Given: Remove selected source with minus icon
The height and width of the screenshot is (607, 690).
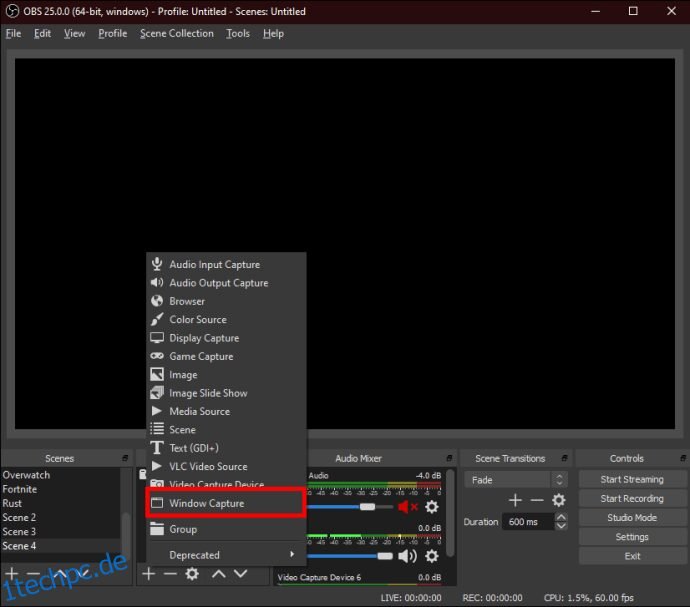Looking at the screenshot, I should pos(170,574).
